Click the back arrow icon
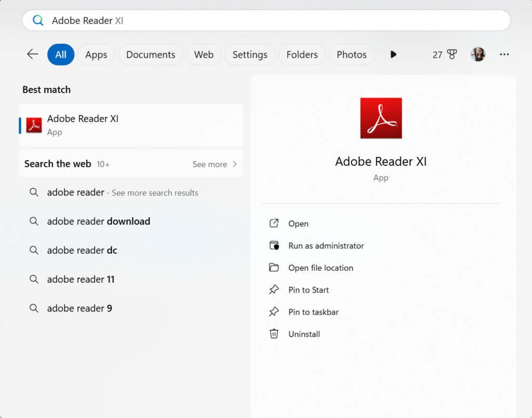 [x=33, y=54]
